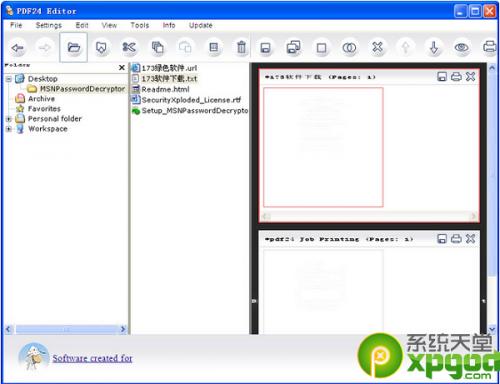Select the Desktop tree item
The height and width of the screenshot is (384, 500).
click(x=43, y=79)
